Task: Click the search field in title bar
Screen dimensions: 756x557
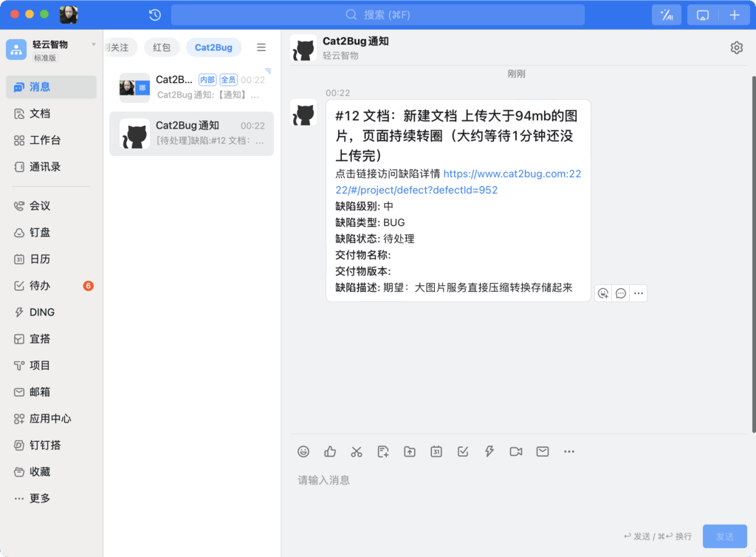Action: [x=378, y=15]
